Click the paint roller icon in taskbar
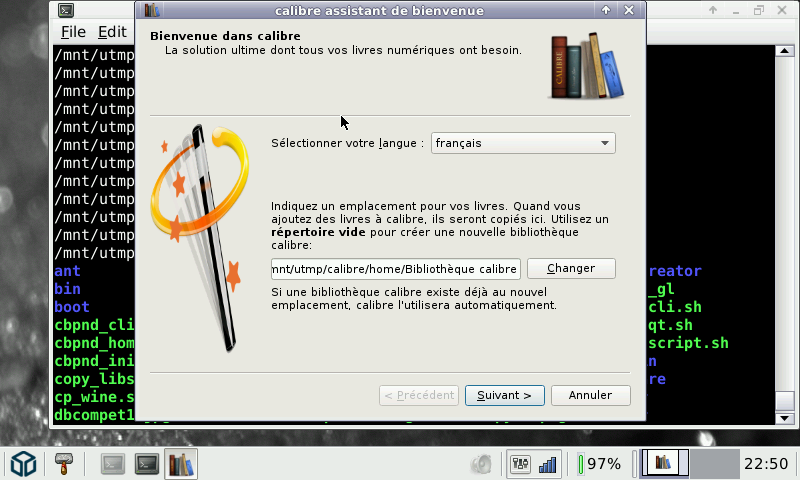 click(x=64, y=464)
